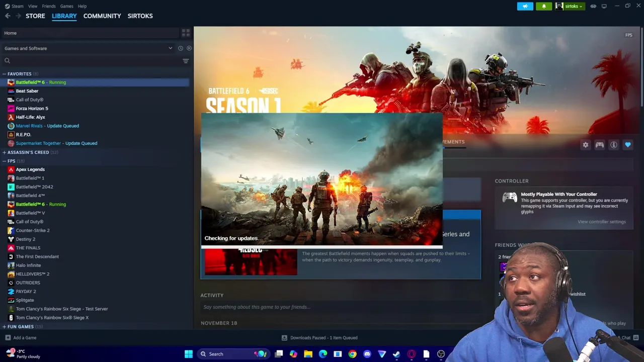Select THE FINALS

(x=28, y=248)
